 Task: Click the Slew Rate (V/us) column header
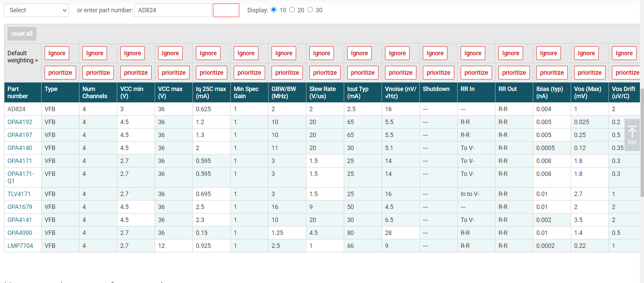click(x=325, y=92)
